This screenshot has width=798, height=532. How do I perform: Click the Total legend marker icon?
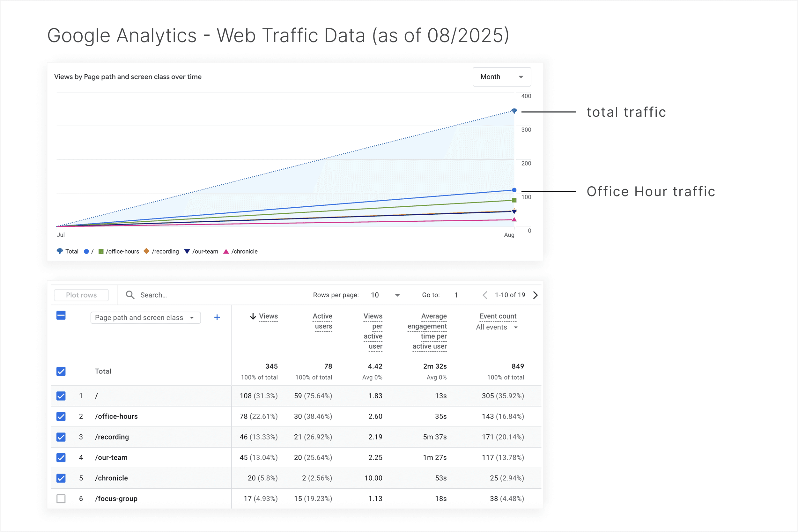point(60,251)
